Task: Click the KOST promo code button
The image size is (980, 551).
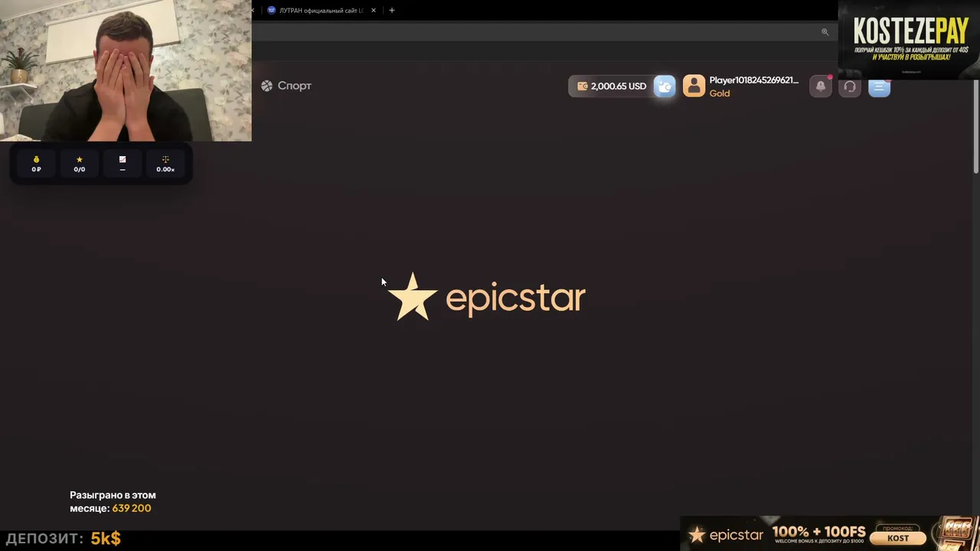Action: pos(898,538)
